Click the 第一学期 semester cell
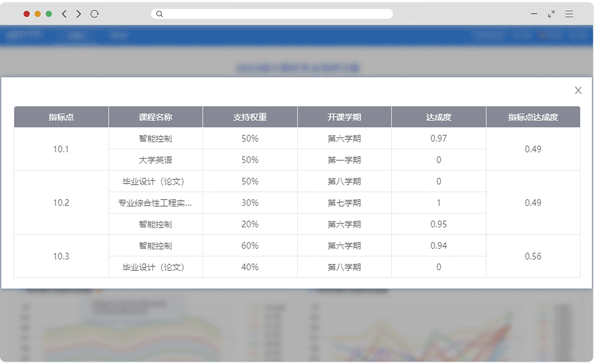Viewport: 600px width, 364px height. click(x=344, y=160)
